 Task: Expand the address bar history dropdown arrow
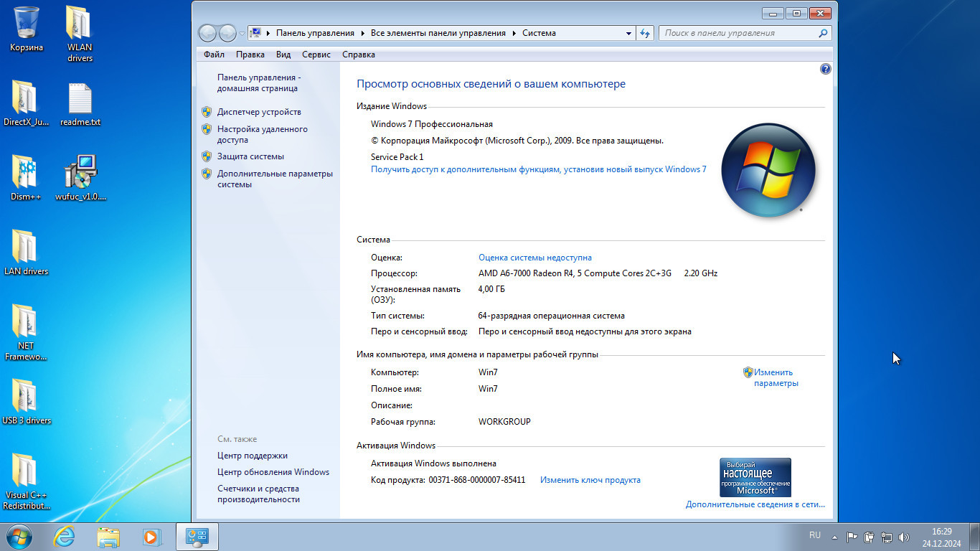[628, 33]
